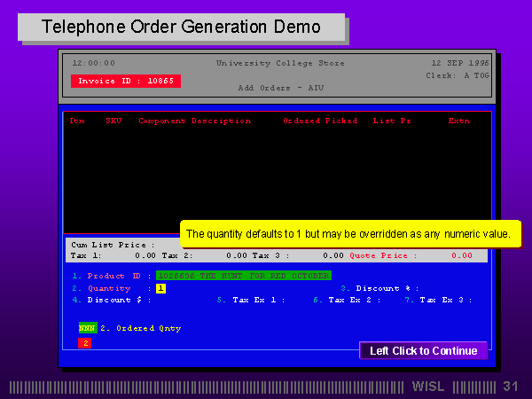
Task: Click the Extn column header
Action: point(458,121)
